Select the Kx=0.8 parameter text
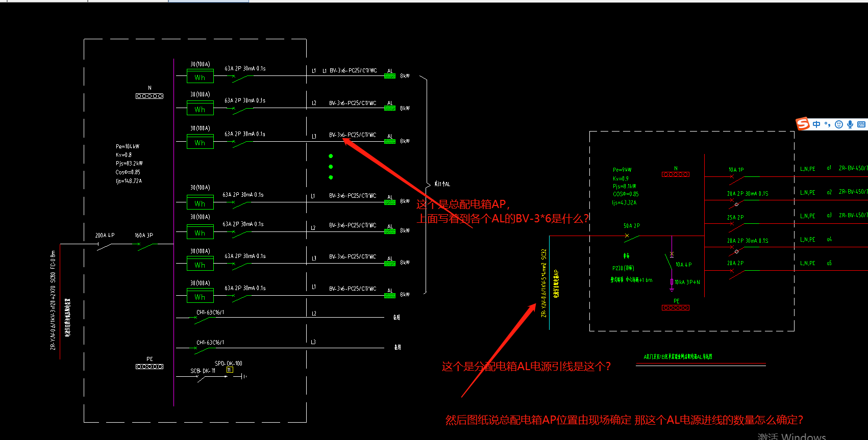This screenshot has width=868, height=440. coord(123,155)
